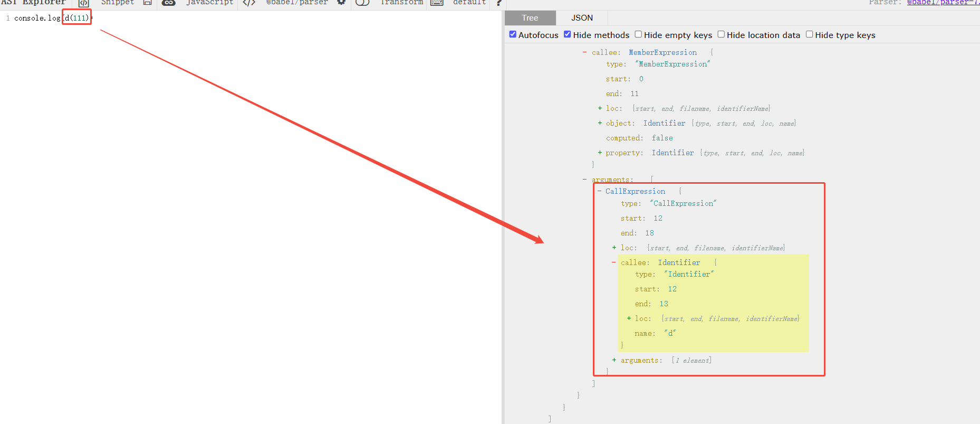Toggle the Transform switch
The width and height of the screenshot is (980, 424).
362,3
